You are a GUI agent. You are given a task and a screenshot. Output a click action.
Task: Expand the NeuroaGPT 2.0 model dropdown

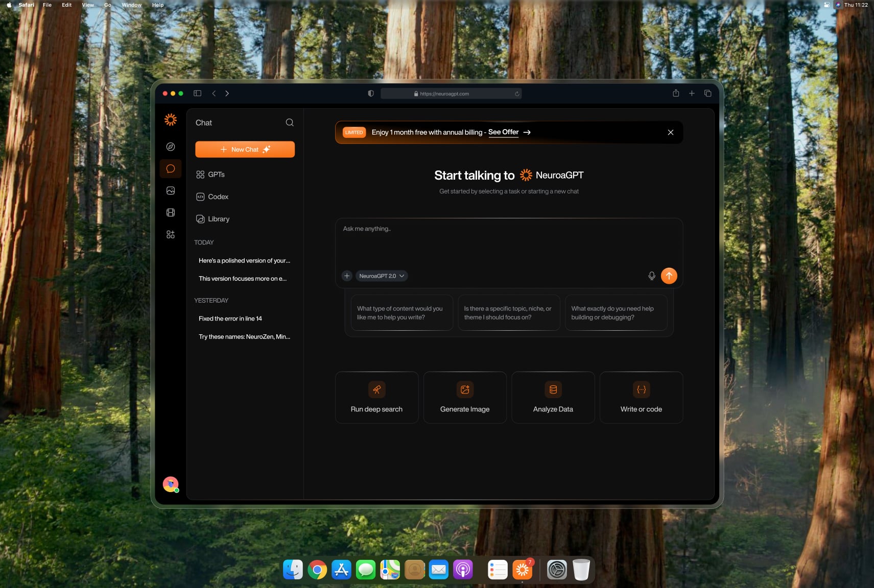pyautogui.click(x=381, y=276)
